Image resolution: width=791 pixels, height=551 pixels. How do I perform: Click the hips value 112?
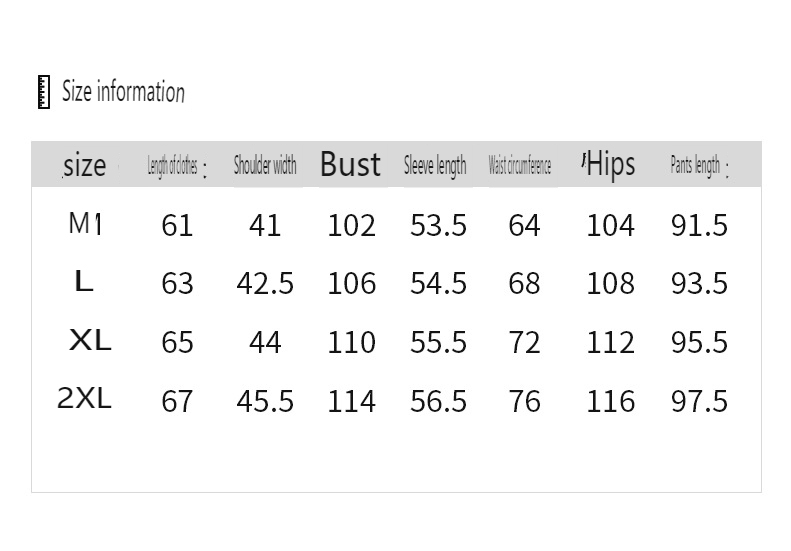click(x=610, y=343)
